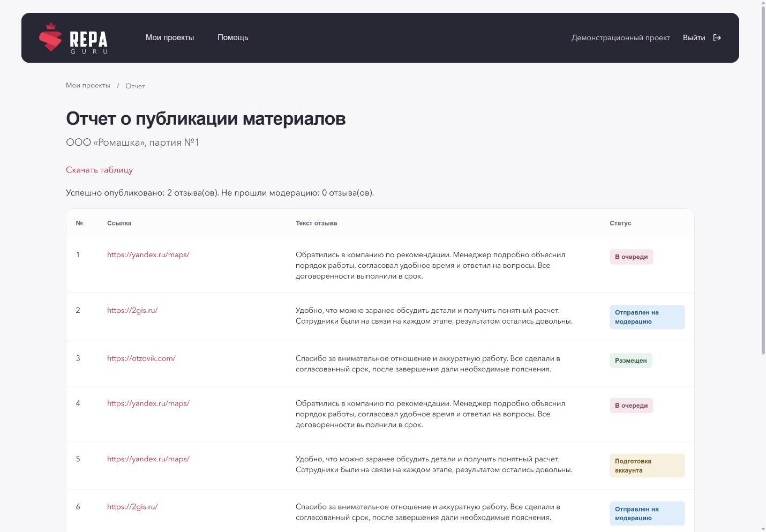Click the Статус column header

[x=620, y=223]
